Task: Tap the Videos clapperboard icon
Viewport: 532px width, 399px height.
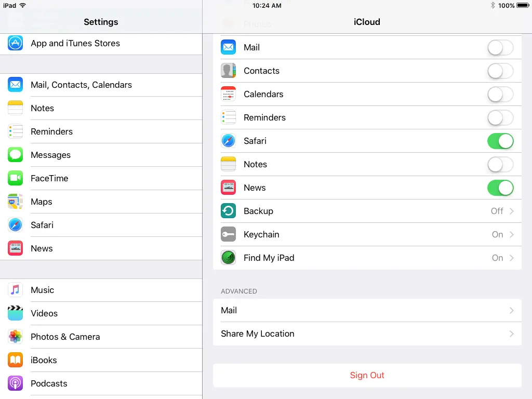Action: click(15, 313)
